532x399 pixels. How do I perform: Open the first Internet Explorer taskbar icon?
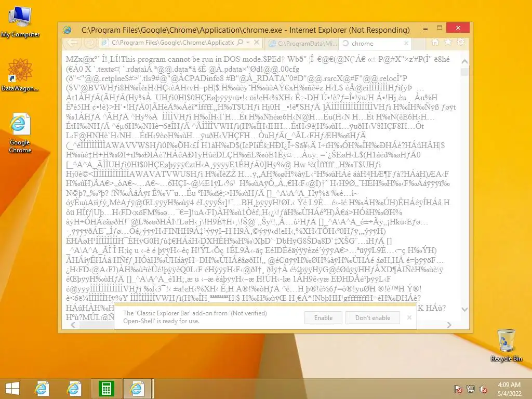click(x=42, y=389)
